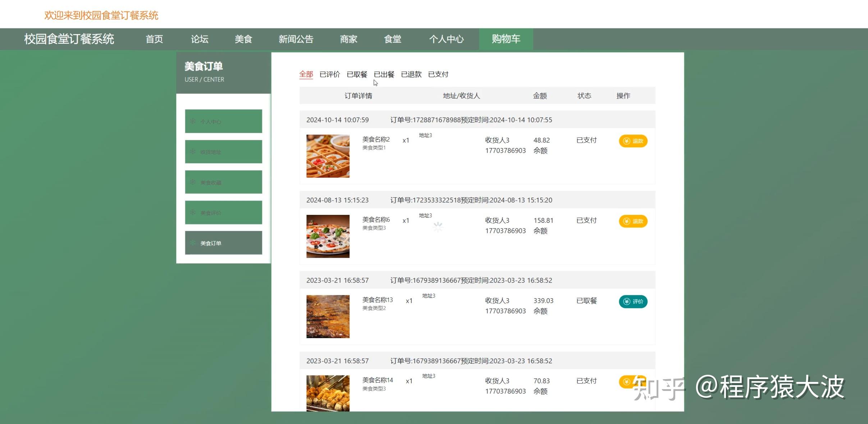Open the 新闻公告 navigation menu

[296, 39]
